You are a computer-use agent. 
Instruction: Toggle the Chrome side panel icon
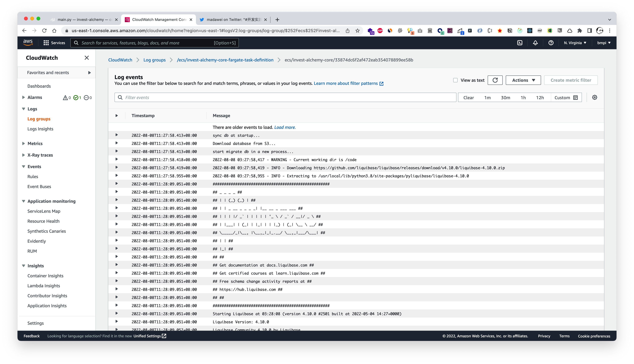click(590, 31)
